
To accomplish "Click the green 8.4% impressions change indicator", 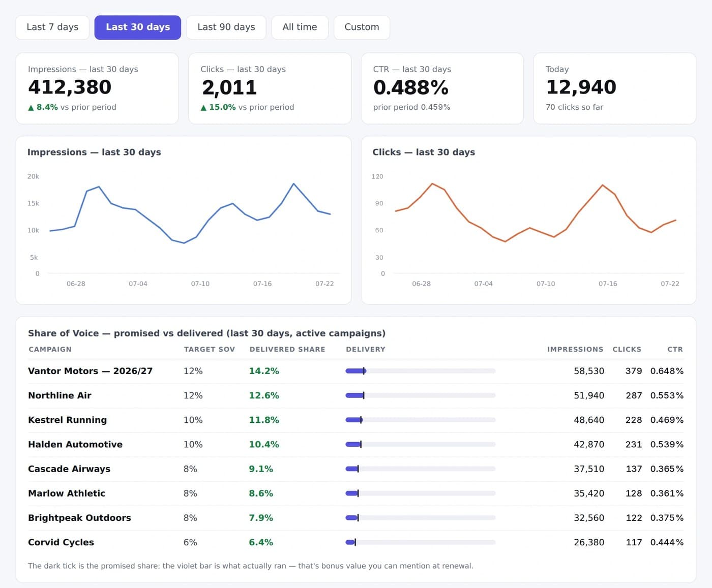I will (43, 107).
